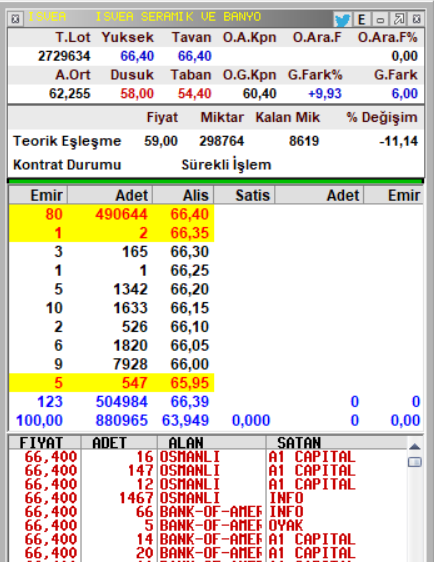434x562 pixels.
Task: Close the ISVEA window with the right X
Action: (x=416, y=19)
